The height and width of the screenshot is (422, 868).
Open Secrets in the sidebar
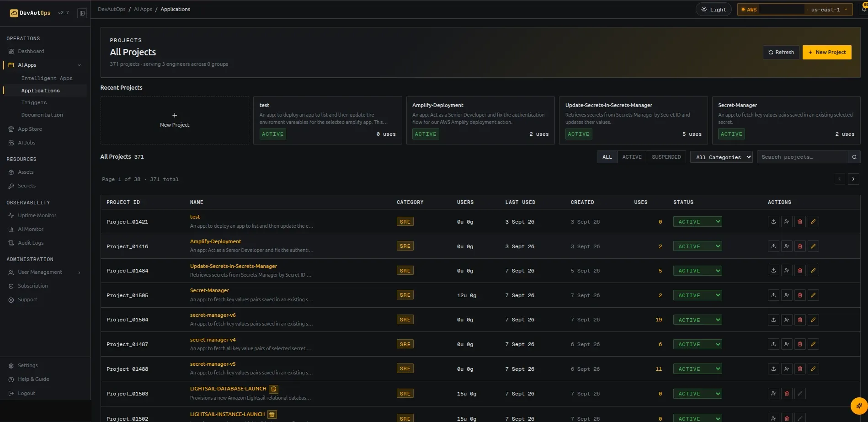pos(27,186)
